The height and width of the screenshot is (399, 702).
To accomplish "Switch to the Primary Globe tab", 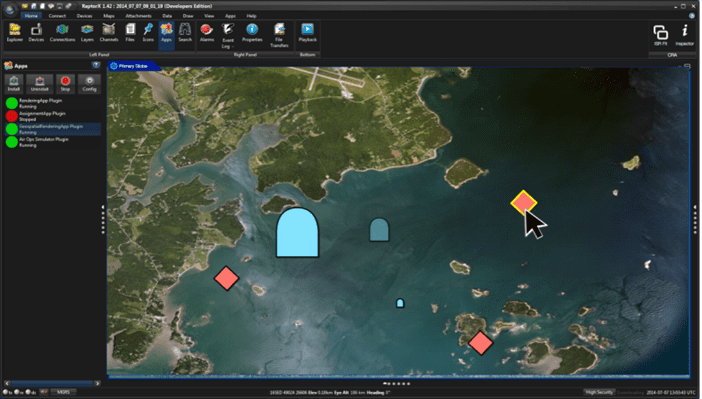I will (x=133, y=66).
